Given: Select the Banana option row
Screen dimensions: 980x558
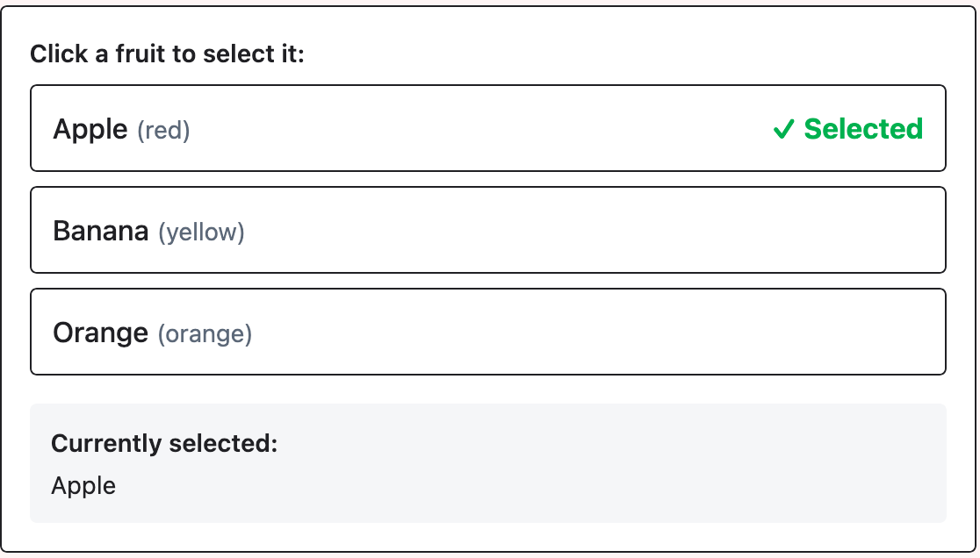Looking at the screenshot, I should pos(487,230).
